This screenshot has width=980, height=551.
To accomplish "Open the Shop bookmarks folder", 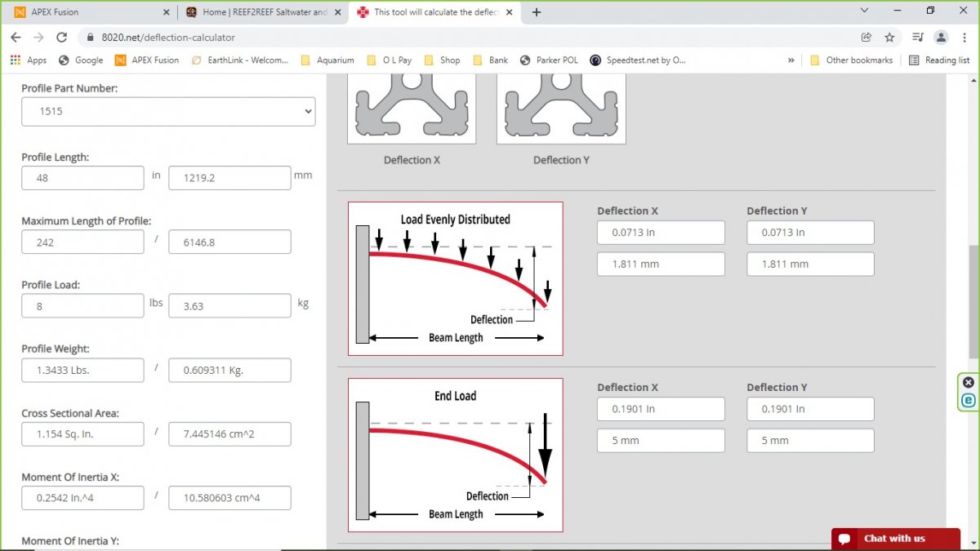I will 442,60.
